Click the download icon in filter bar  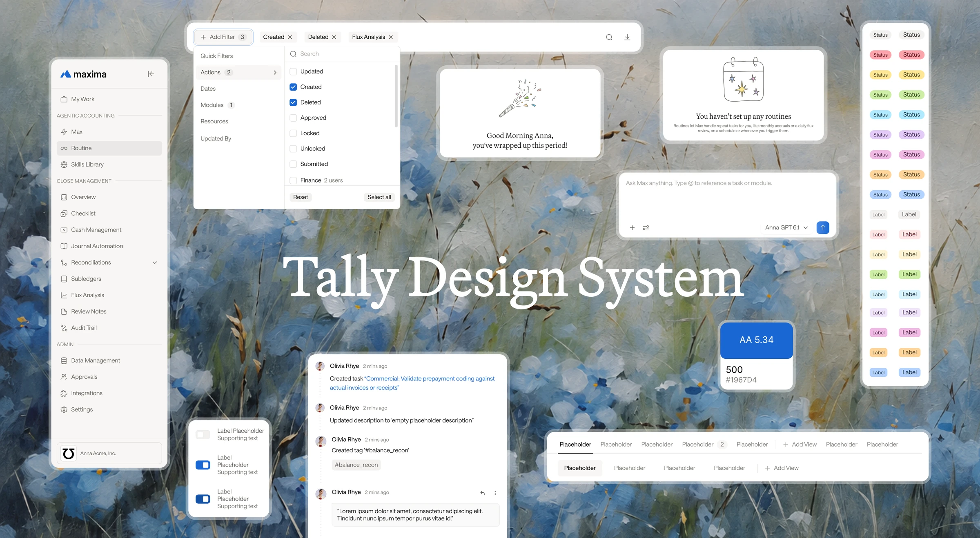(627, 37)
